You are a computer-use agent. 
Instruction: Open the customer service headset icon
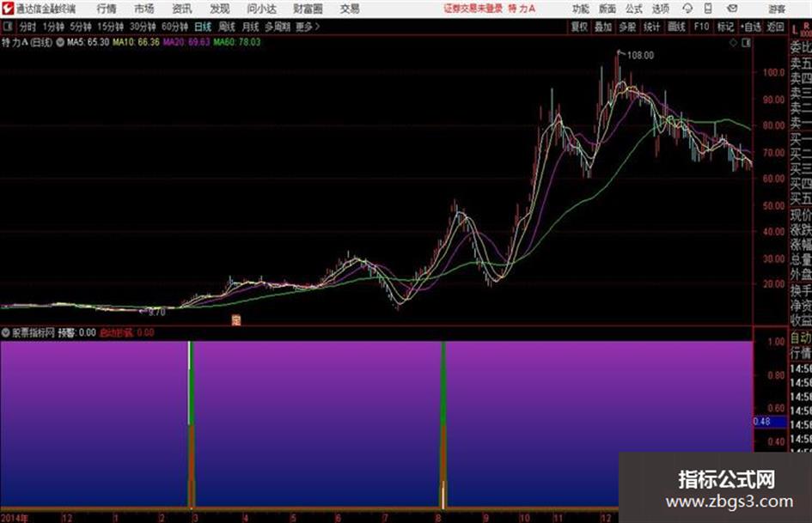(687, 9)
